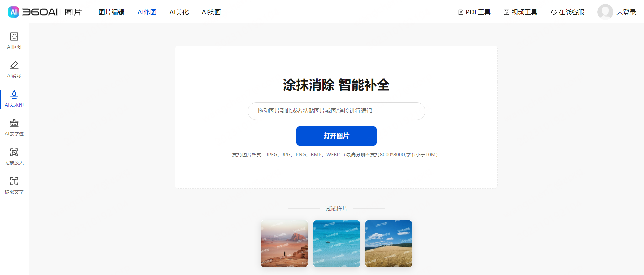Viewport: 644px width, 275px height.
Task: Select the AI去水印 water-drop icon
Action: coord(14,94)
